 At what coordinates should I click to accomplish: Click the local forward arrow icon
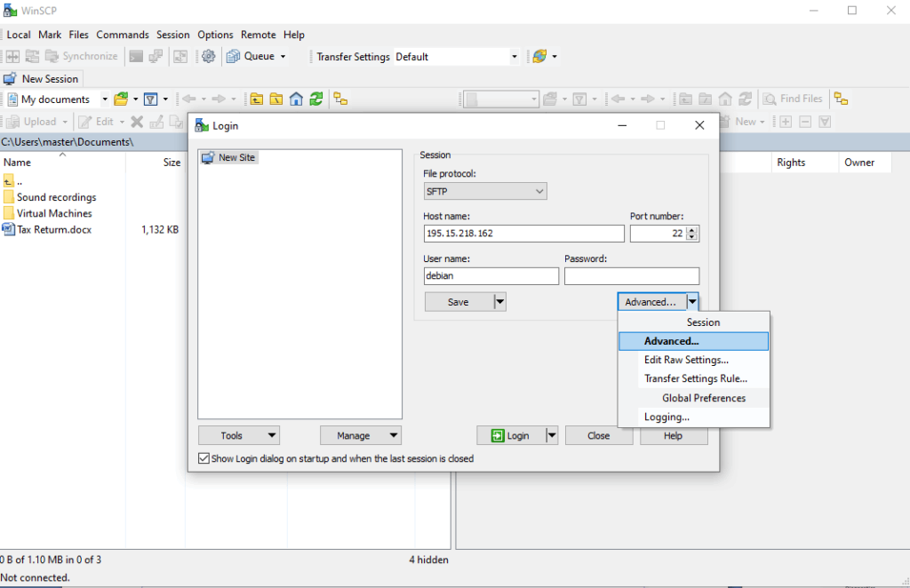tap(219, 99)
